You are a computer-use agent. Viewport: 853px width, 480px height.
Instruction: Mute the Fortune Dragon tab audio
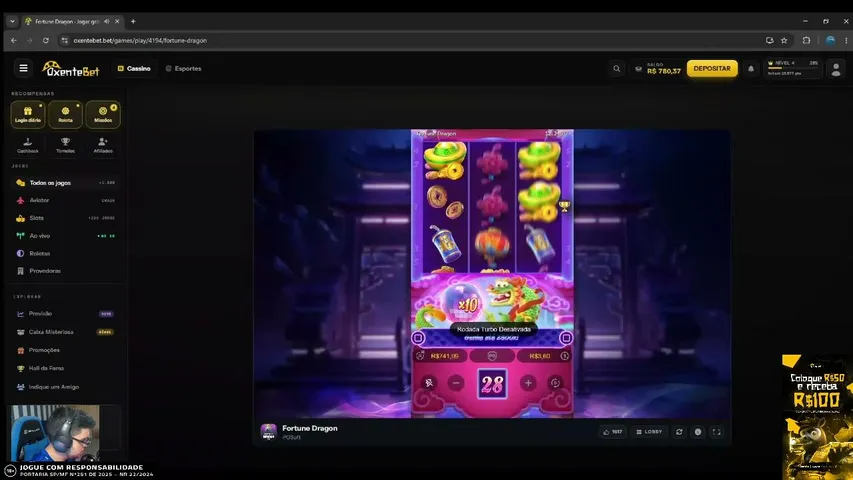(107, 21)
